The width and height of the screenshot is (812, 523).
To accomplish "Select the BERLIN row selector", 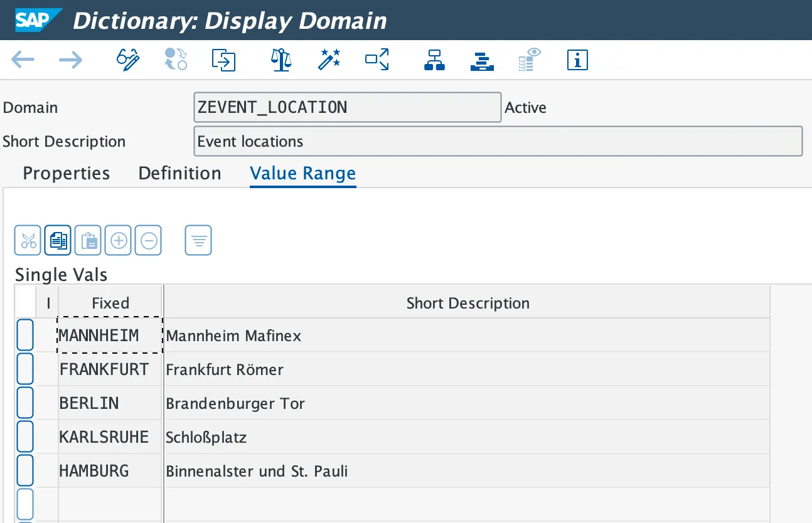I will [x=25, y=403].
